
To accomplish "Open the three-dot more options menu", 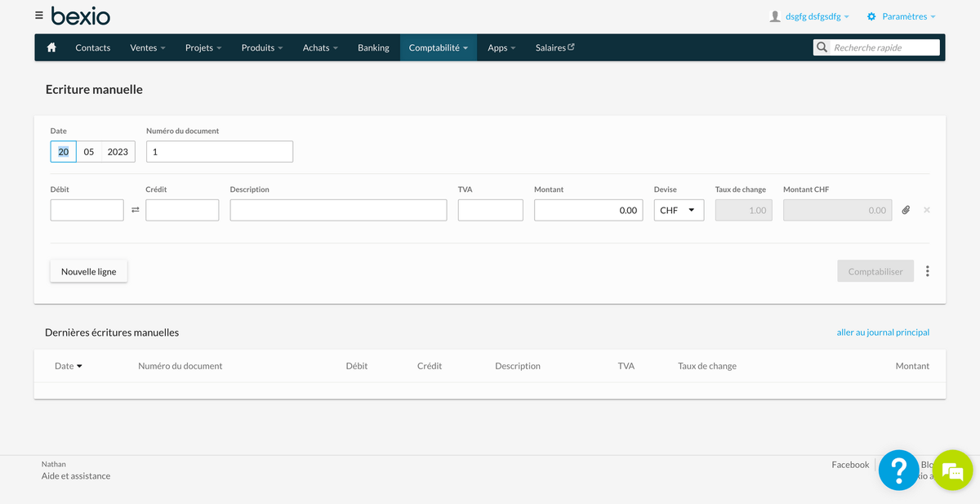I will click(x=928, y=271).
